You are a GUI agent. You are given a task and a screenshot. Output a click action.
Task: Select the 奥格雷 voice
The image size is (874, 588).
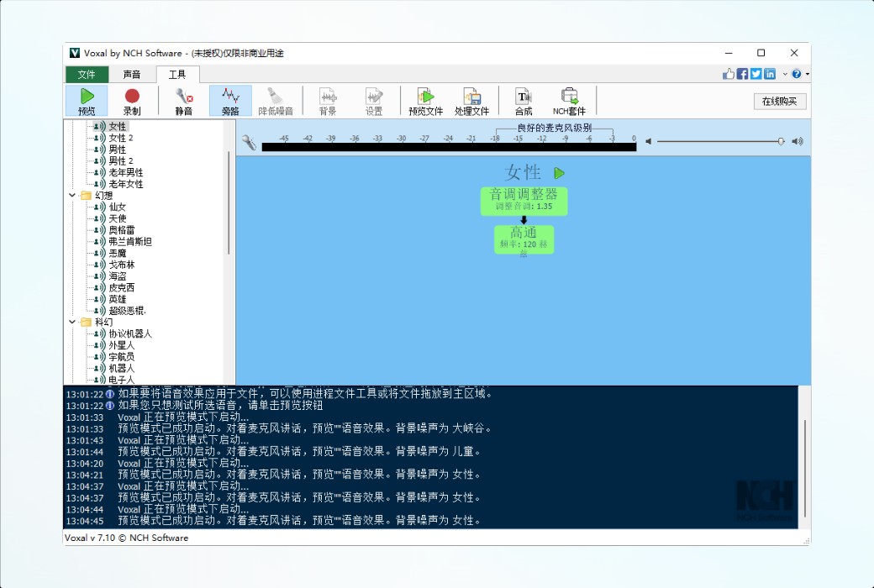click(122, 229)
